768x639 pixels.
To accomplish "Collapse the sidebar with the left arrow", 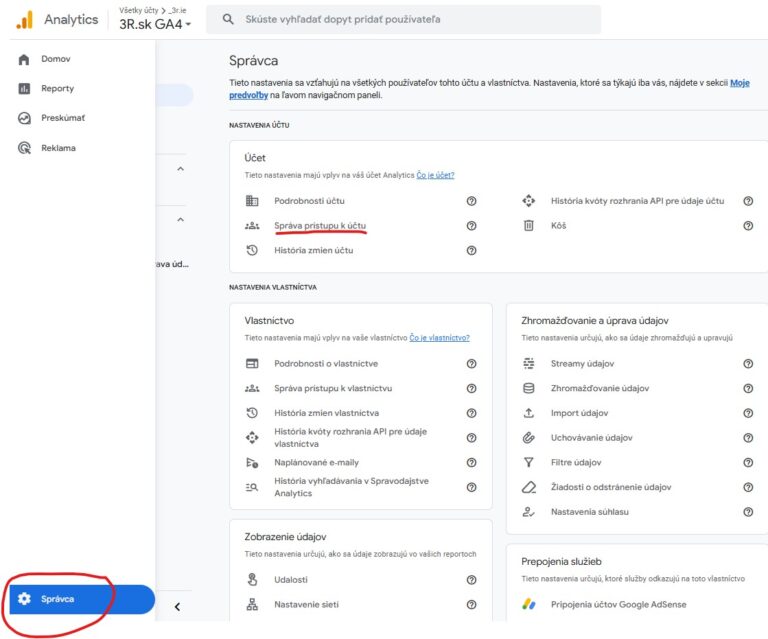I will (177, 607).
